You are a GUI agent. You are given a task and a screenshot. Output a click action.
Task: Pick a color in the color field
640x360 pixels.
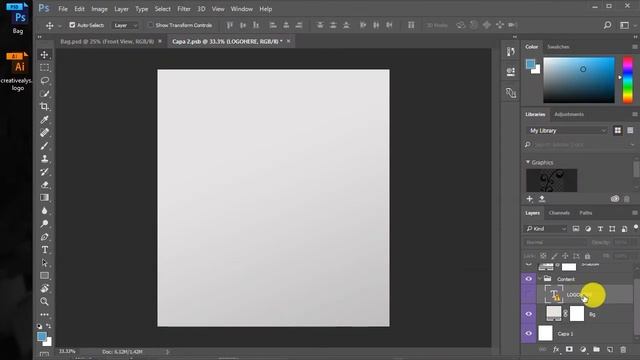[x=579, y=80]
